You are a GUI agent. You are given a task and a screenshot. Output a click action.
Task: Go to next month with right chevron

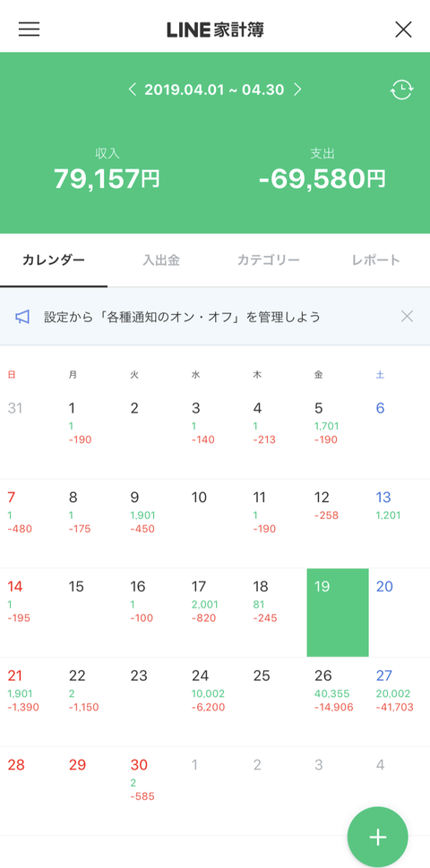[x=297, y=89]
